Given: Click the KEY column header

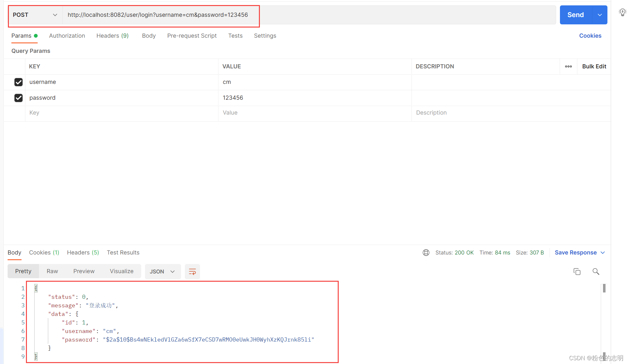Looking at the screenshot, I should pyautogui.click(x=35, y=66).
